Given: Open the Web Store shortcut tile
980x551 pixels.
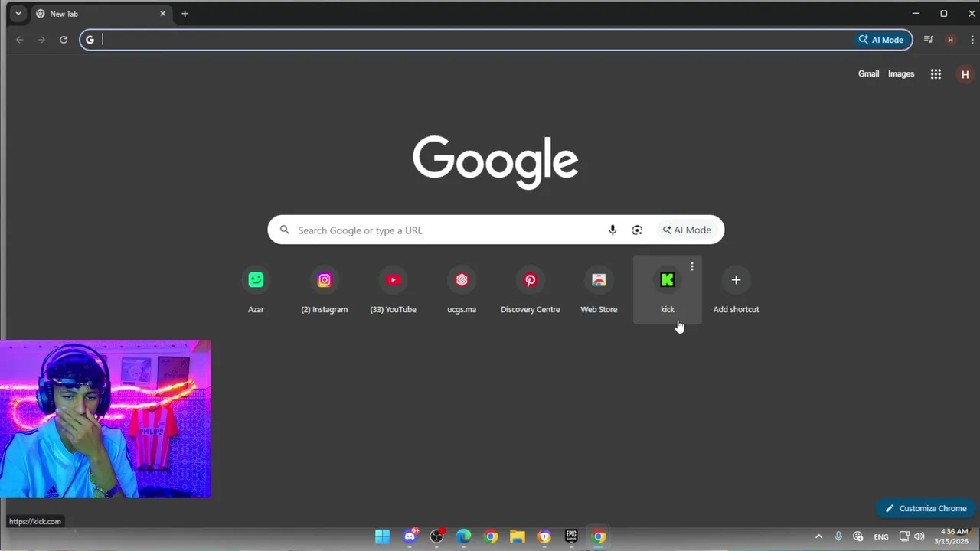Looking at the screenshot, I should [x=599, y=289].
